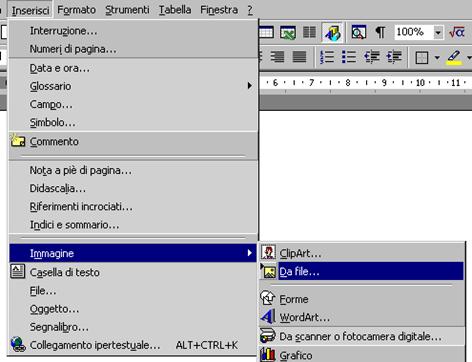Select Nota a piè di pagina...

coord(133,171)
